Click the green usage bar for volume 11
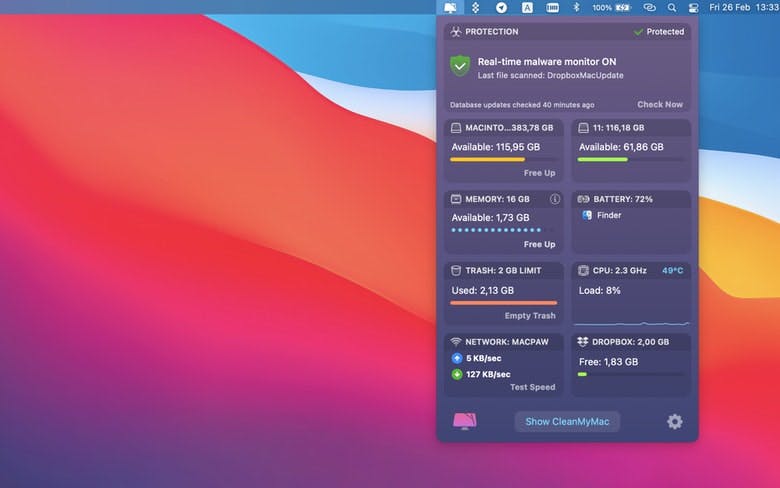Screen dimensions: 780x488 click(x=631, y=160)
